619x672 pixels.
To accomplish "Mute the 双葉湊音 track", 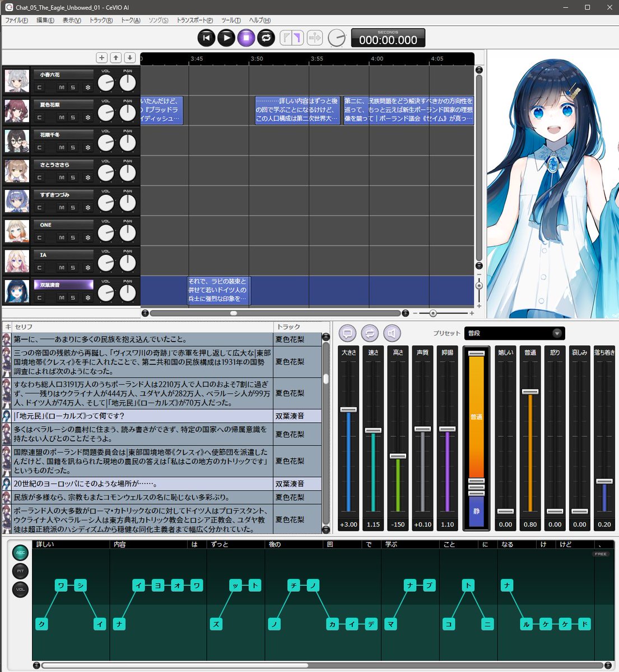I will pyautogui.click(x=62, y=298).
